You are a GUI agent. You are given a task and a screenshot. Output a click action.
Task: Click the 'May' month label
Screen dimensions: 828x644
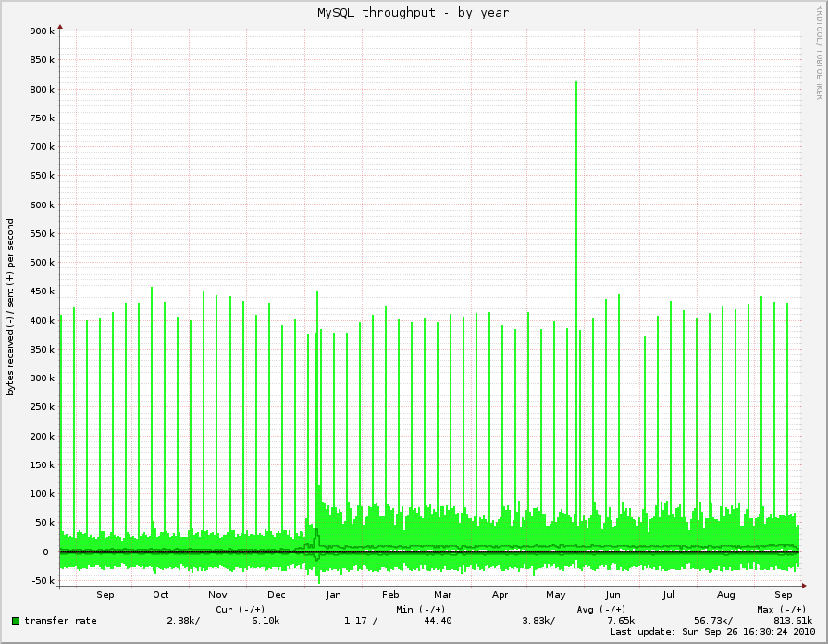555,595
